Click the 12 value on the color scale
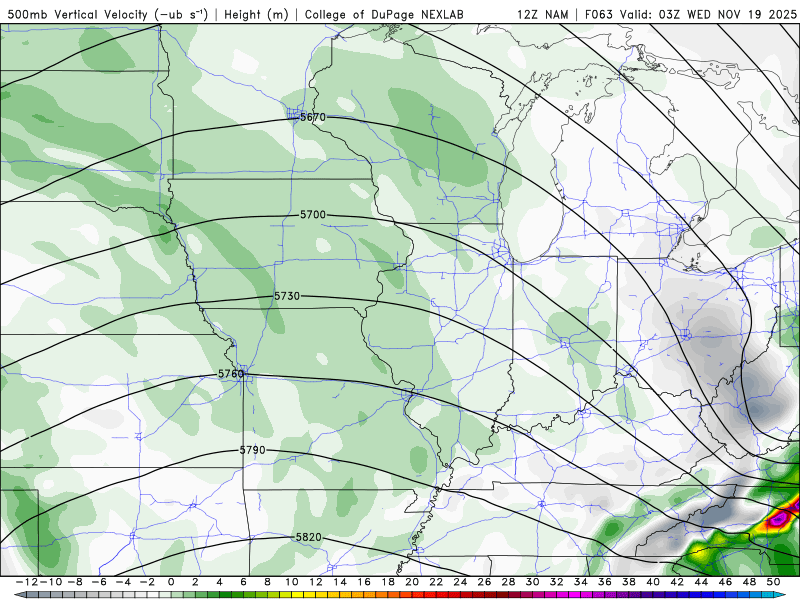 click(316, 582)
